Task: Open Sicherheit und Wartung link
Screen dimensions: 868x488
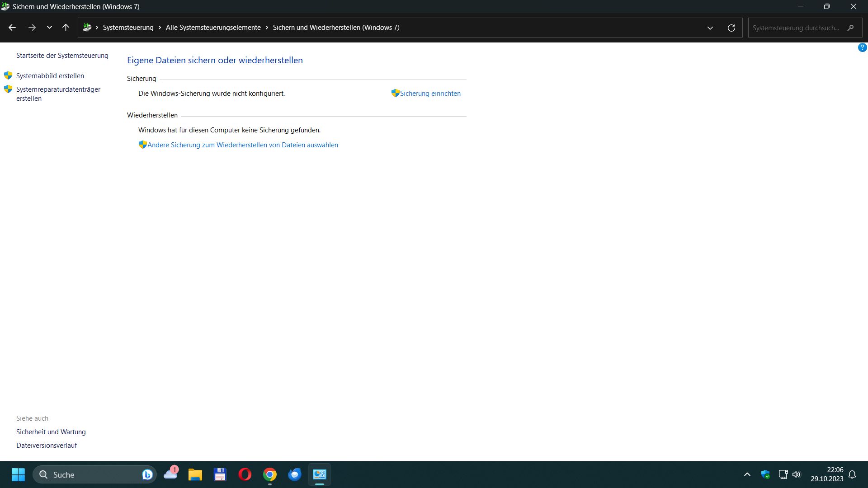Action: click(x=51, y=432)
